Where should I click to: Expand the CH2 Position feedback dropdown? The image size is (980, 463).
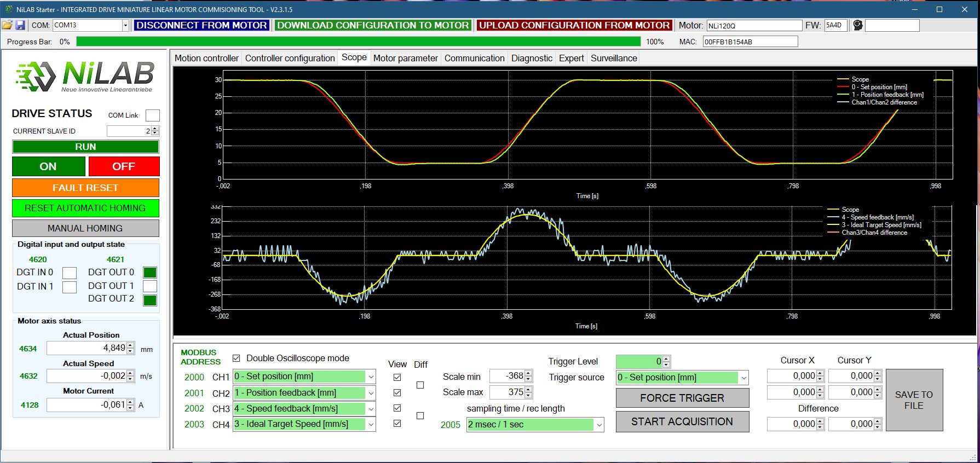tap(371, 393)
